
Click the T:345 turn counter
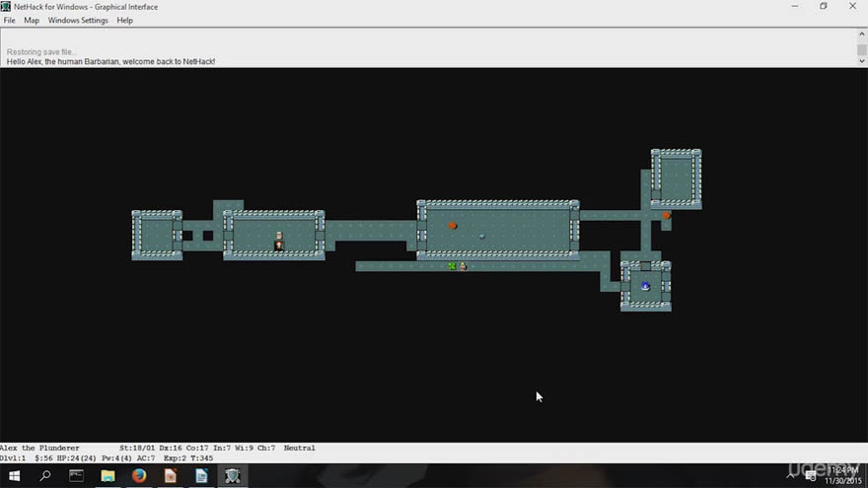pyautogui.click(x=201, y=458)
